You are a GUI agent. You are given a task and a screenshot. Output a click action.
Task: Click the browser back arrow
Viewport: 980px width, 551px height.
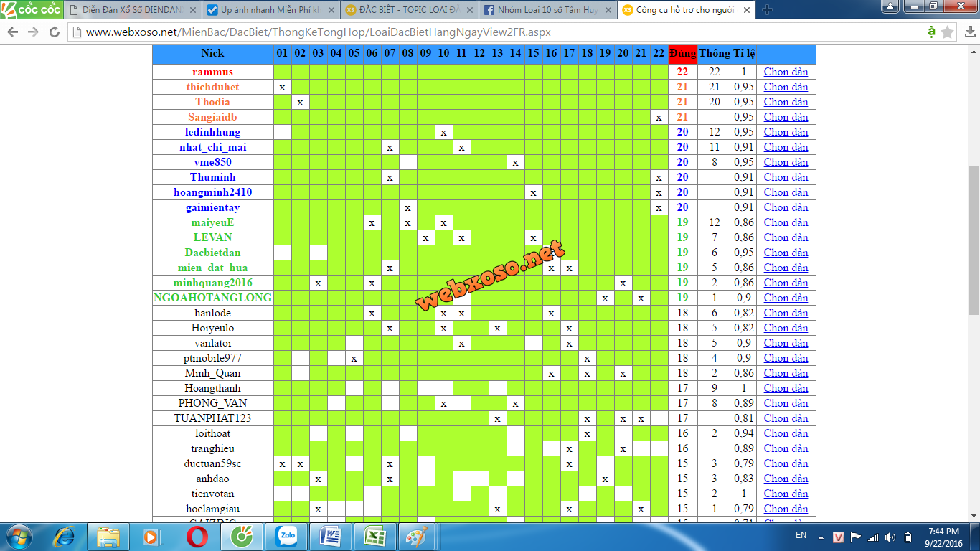(x=14, y=32)
